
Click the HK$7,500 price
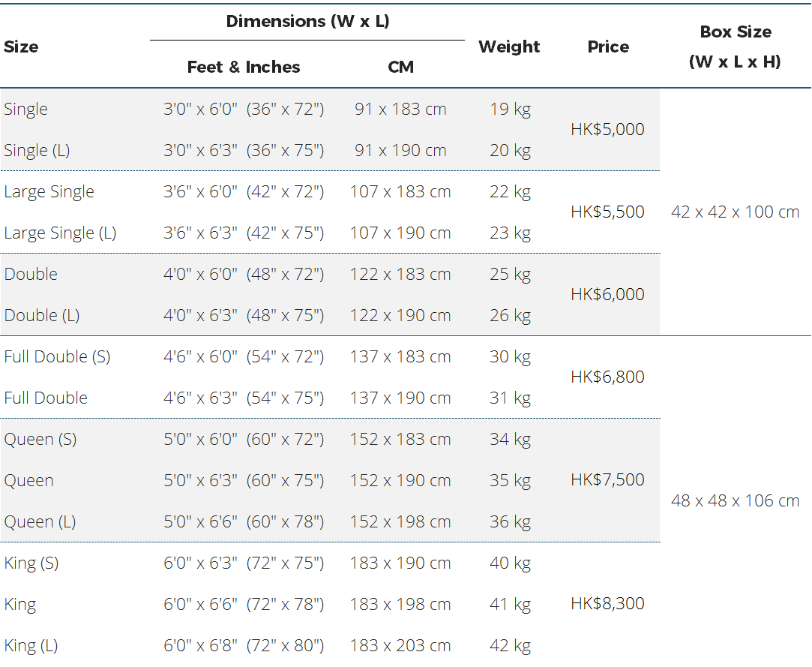(x=607, y=479)
